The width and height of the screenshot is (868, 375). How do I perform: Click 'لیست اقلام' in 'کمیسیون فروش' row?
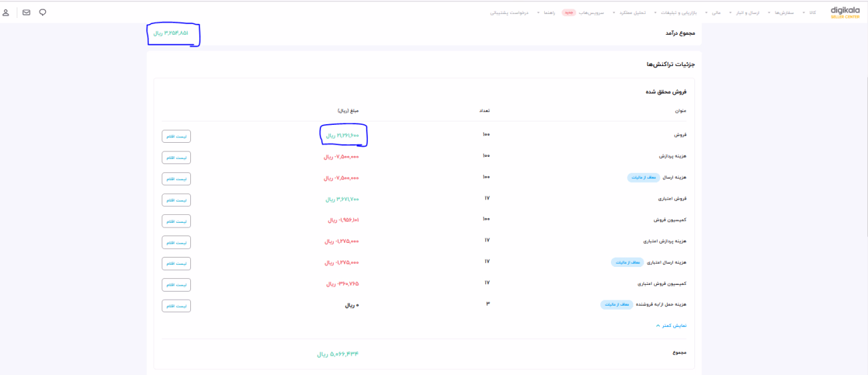(x=176, y=221)
